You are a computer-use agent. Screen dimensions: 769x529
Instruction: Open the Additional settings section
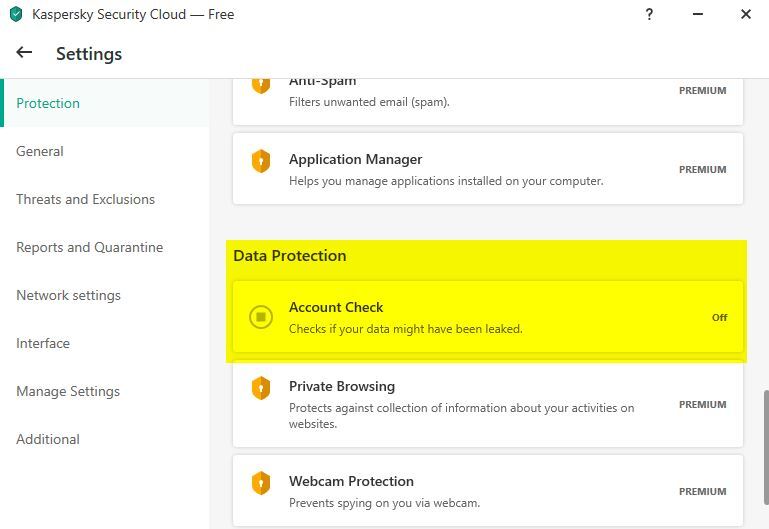48,439
